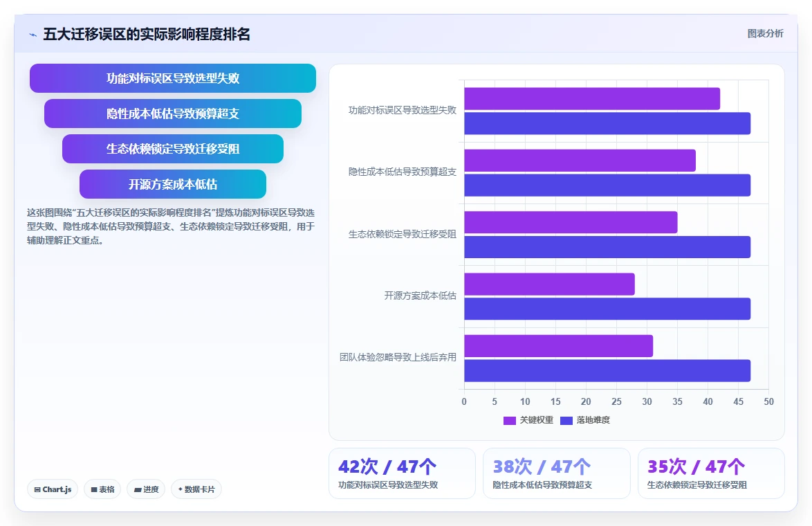The image size is (812, 526).
Task: Click the 35次 / 47个 data card
Action: tap(711, 473)
